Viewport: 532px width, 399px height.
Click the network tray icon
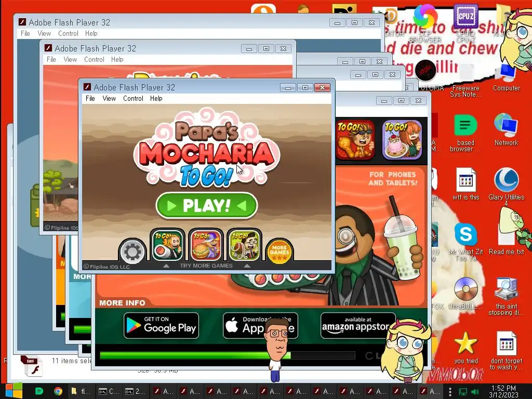(x=463, y=391)
